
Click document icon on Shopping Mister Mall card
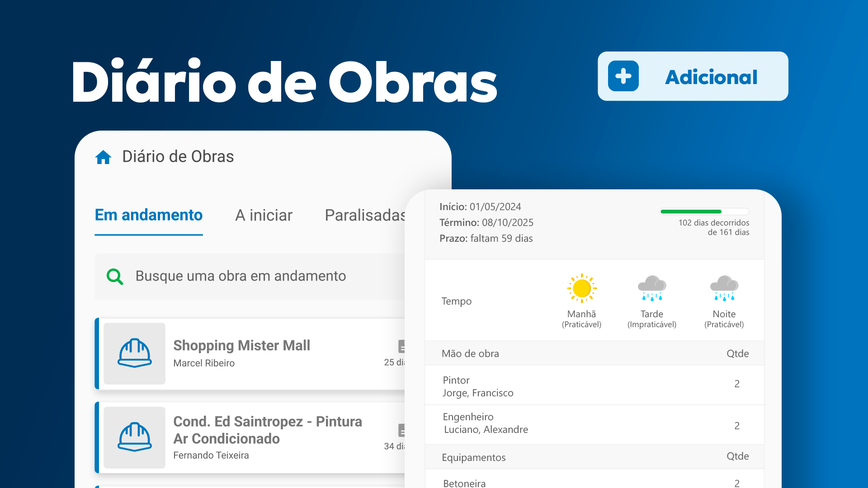[x=401, y=347]
